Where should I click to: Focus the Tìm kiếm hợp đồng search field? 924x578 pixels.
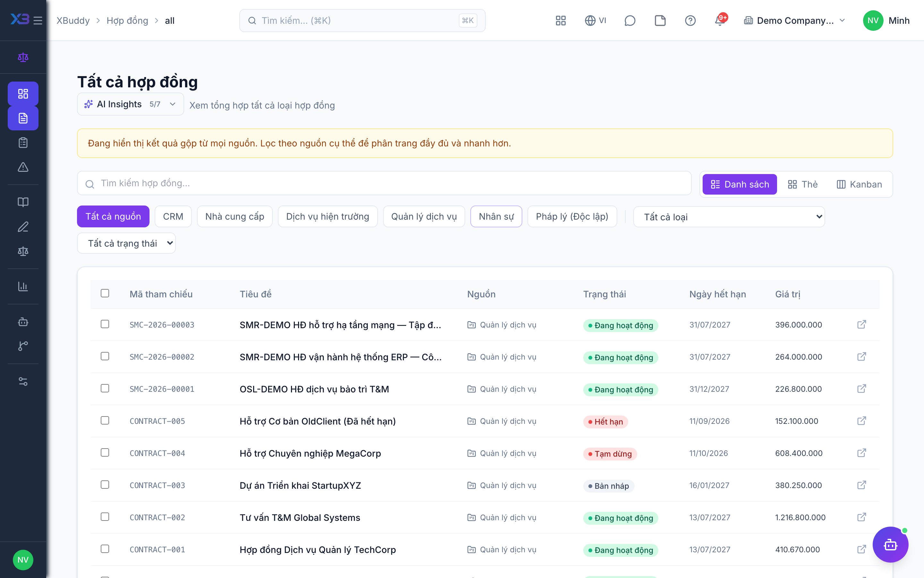point(384,183)
